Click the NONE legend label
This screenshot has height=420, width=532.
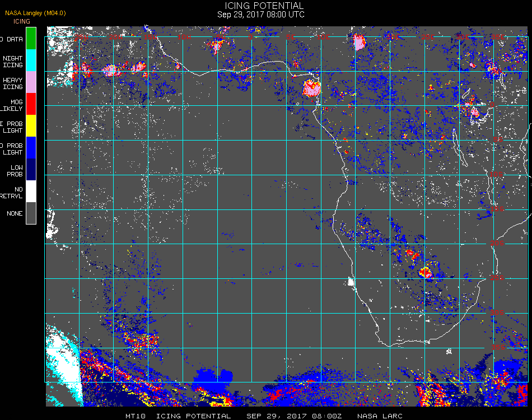pos(15,213)
